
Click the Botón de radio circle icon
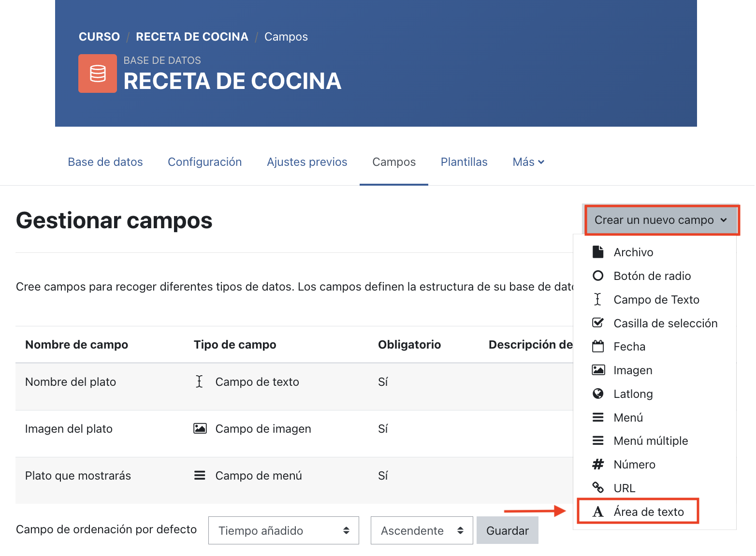(598, 276)
